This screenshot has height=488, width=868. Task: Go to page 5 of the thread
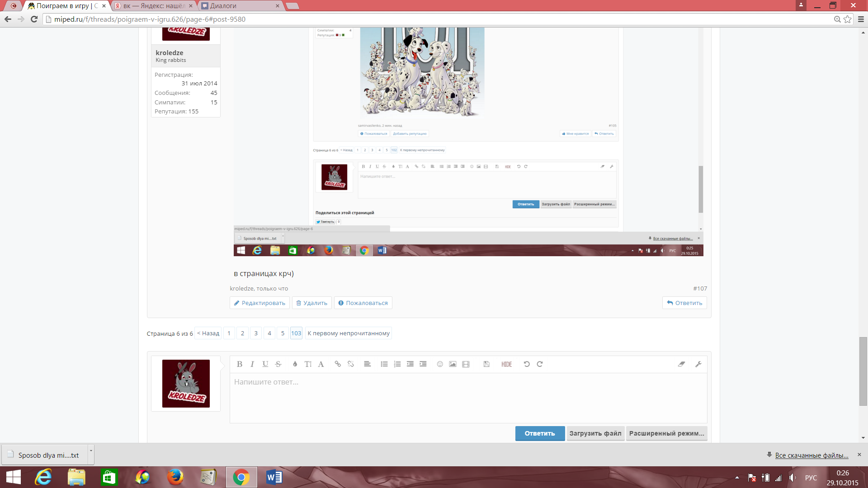point(283,333)
